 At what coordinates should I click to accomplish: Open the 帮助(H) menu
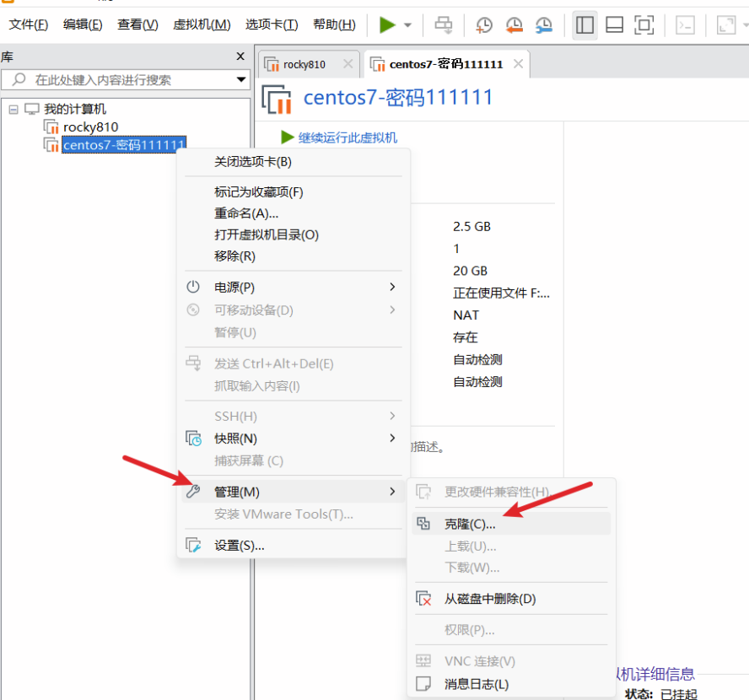334,24
